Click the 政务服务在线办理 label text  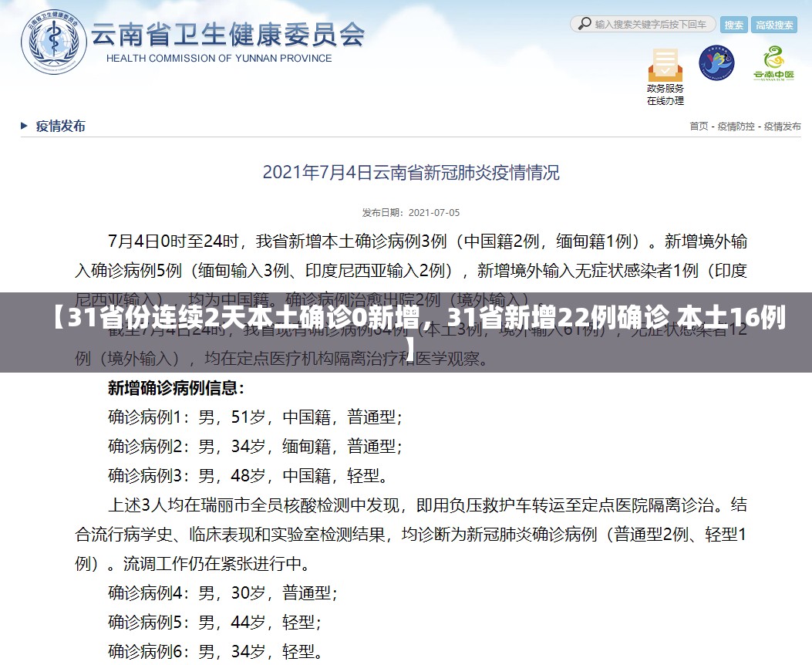[665, 95]
